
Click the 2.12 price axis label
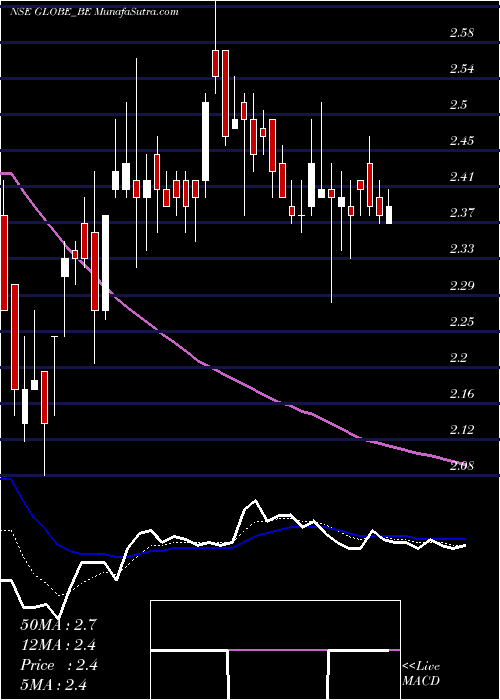click(x=462, y=430)
